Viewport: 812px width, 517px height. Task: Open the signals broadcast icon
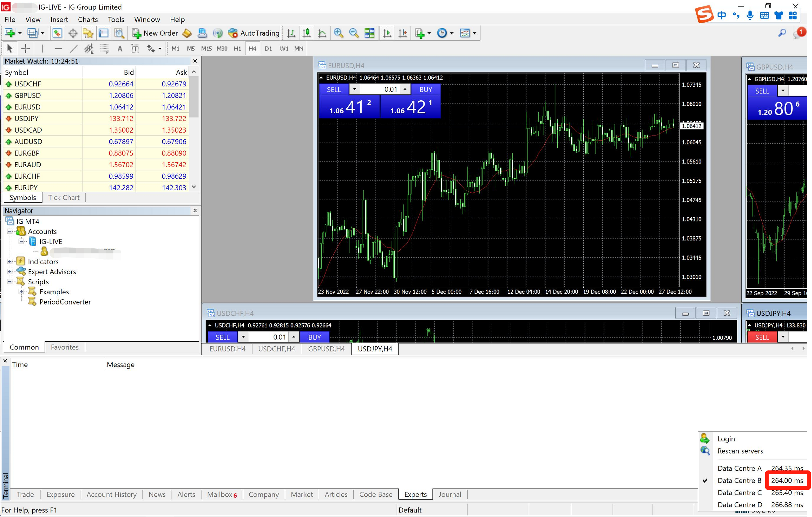pyautogui.click(x=218, y=33)
